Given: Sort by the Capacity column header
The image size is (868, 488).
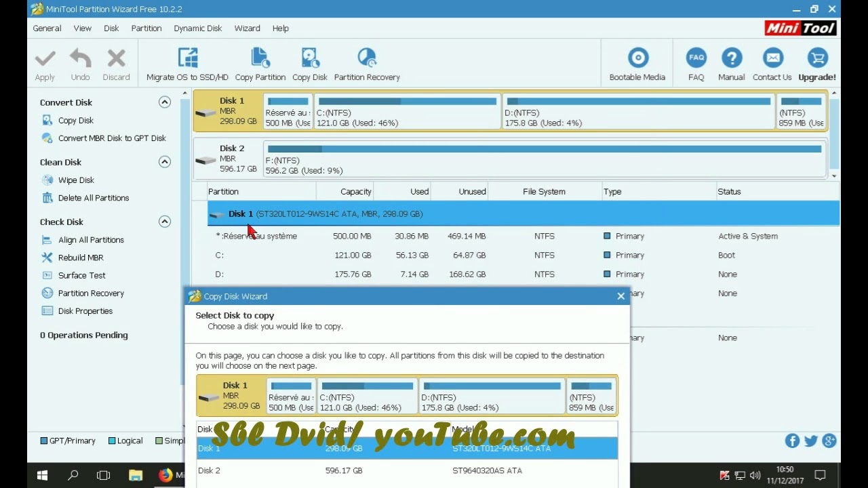Looking at the screenshot, I should click(x=345, y=192).
